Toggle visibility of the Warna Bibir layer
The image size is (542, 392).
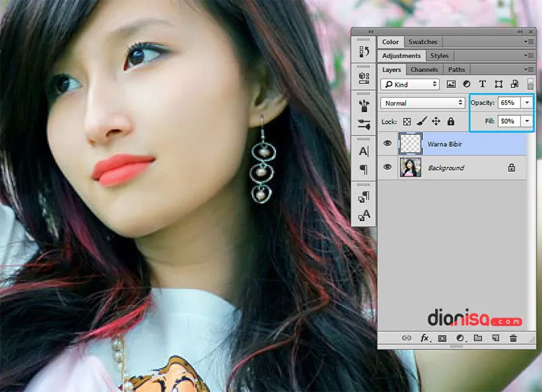[x=386, y=144]
